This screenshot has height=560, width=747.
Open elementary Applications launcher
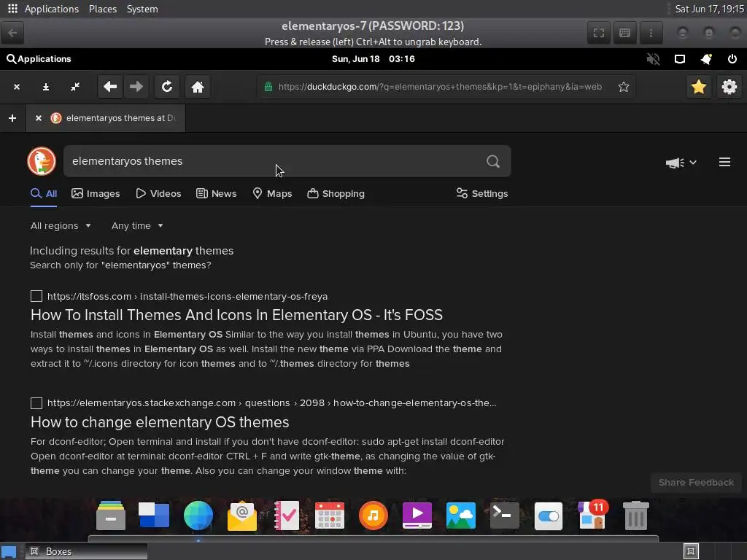pyautogui.click(x=39, y=59)
